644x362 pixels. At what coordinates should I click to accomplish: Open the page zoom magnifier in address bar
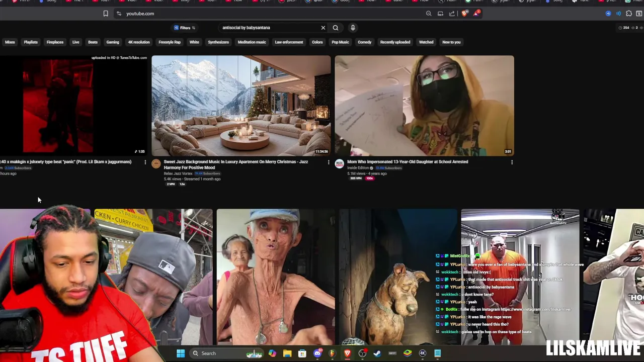click(429, 14)
